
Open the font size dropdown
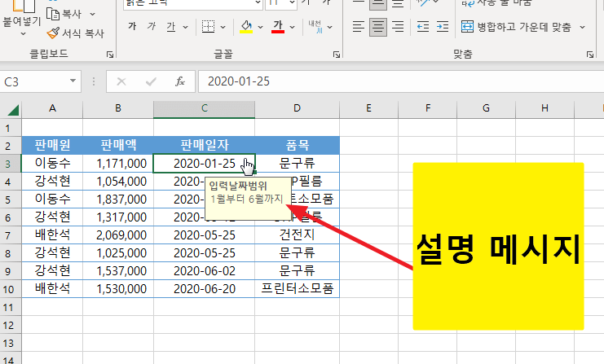click(x=292, y=3)
